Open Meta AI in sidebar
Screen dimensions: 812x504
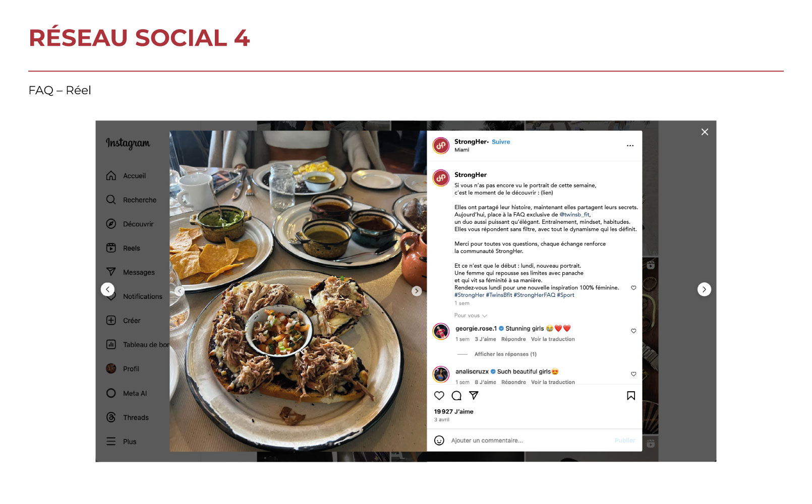click(x=127, y=393)
